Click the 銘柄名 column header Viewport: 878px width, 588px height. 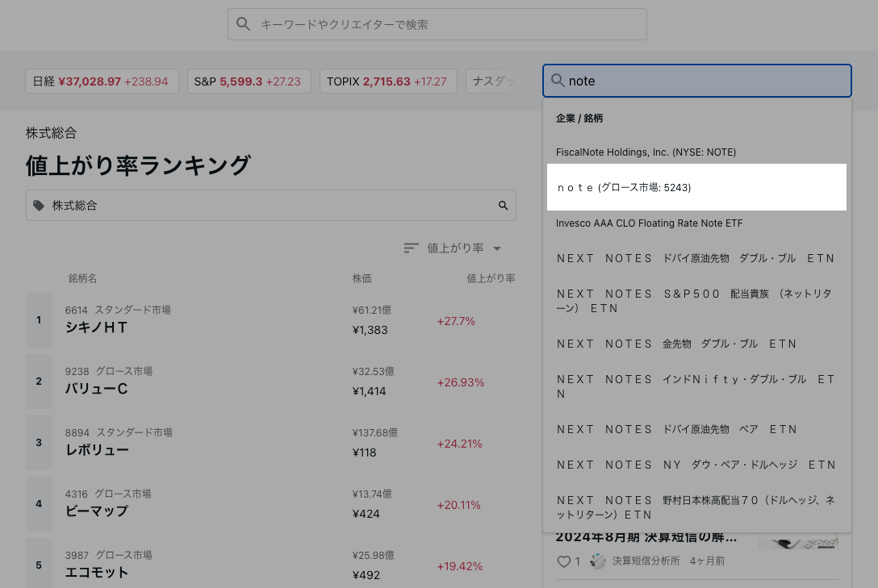pyautogui.click(x=82, y=278)
